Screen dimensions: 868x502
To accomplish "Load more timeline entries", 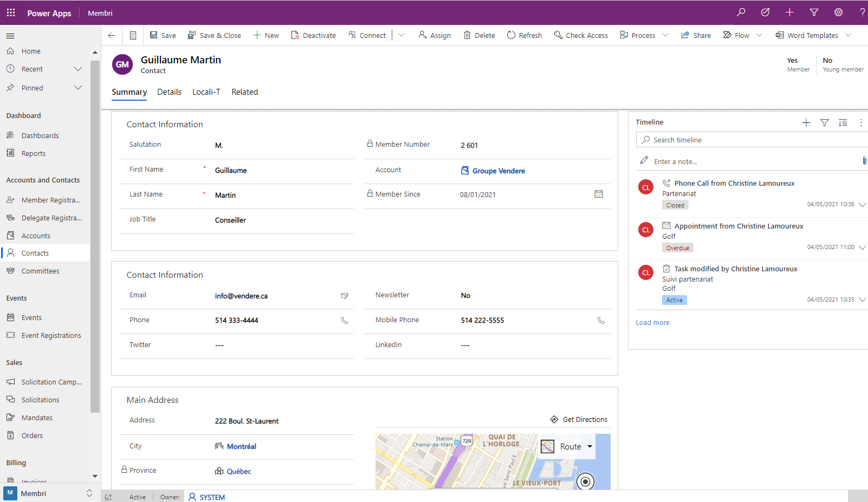I will click(652, 322).
